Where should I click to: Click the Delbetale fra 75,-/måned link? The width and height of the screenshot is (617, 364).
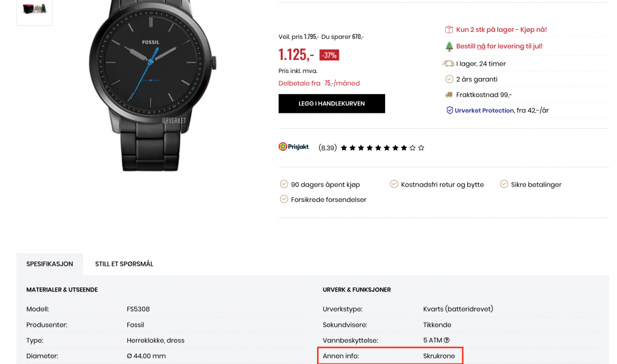[319, 83]
